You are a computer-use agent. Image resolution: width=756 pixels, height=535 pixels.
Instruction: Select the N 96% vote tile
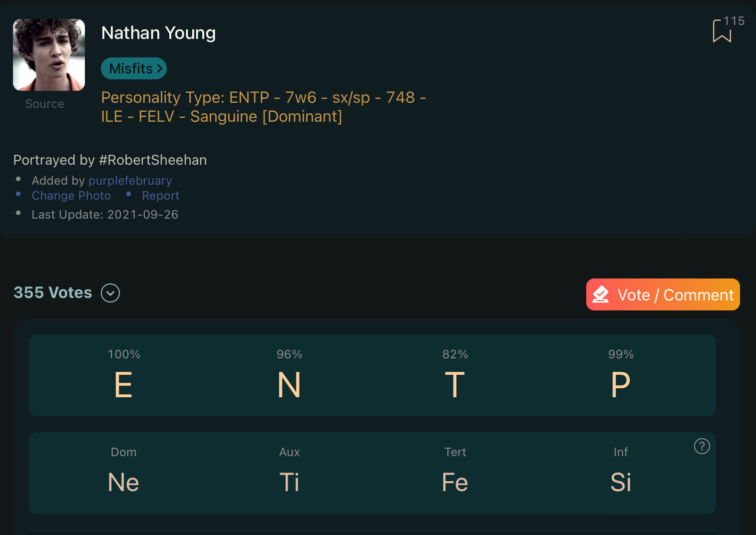point(289,375)
